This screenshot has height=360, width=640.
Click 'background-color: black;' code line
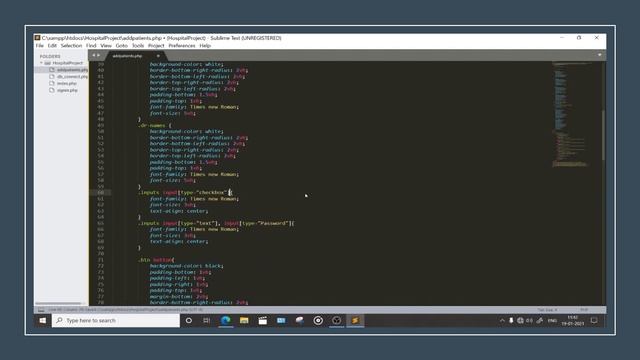187,266
